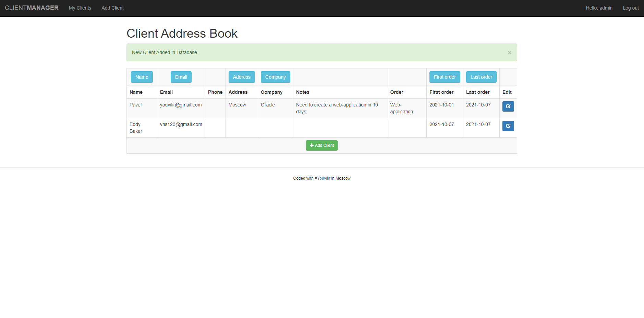Click the edit icon for Eddy Baker

[508, 126]
